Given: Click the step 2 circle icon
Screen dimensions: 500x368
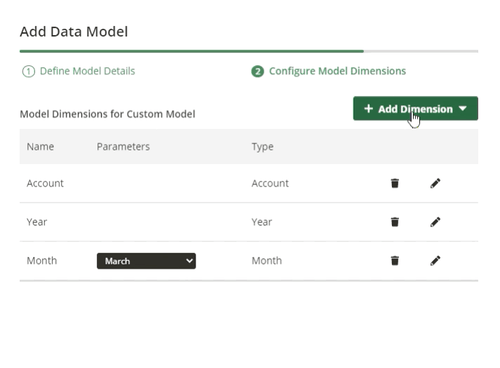Looking at the screenshot, I should click(257, 71).
